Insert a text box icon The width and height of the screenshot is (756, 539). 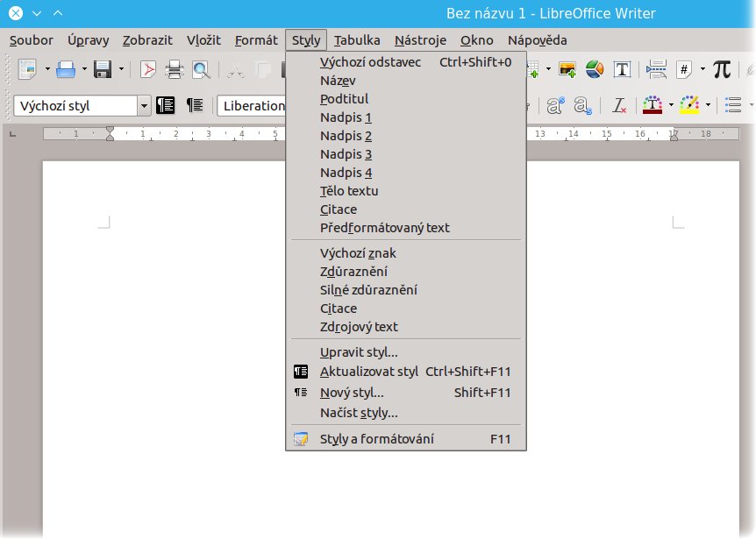(x=622, y=70)
